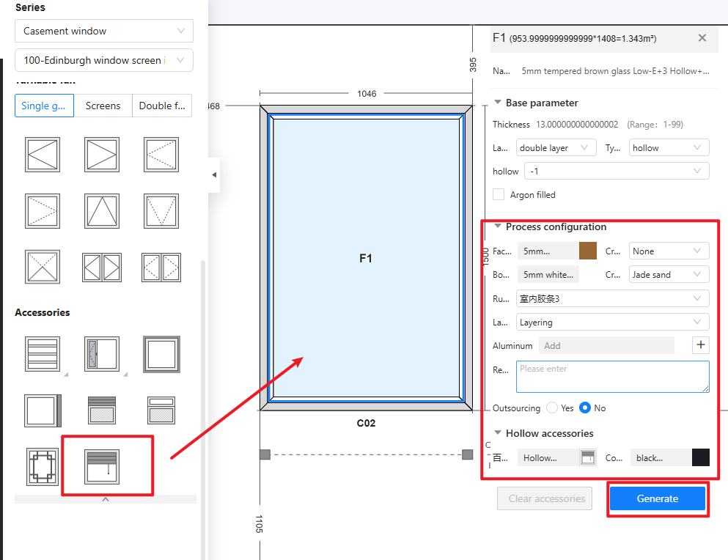The width and height of the screenshot is (728, 560).
Task: Set Outsourcing to Yes
Action: (552, 408)
